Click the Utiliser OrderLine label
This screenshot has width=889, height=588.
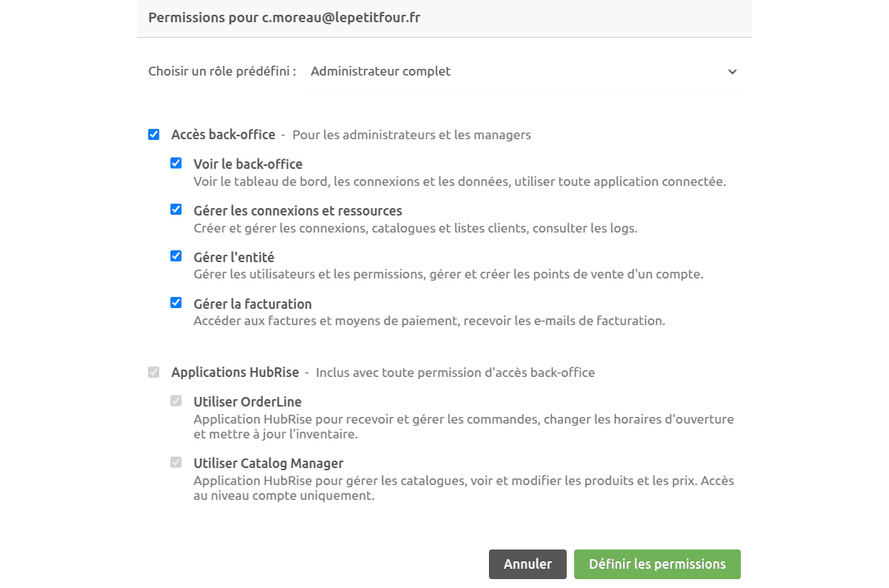(x=247, y=402)
